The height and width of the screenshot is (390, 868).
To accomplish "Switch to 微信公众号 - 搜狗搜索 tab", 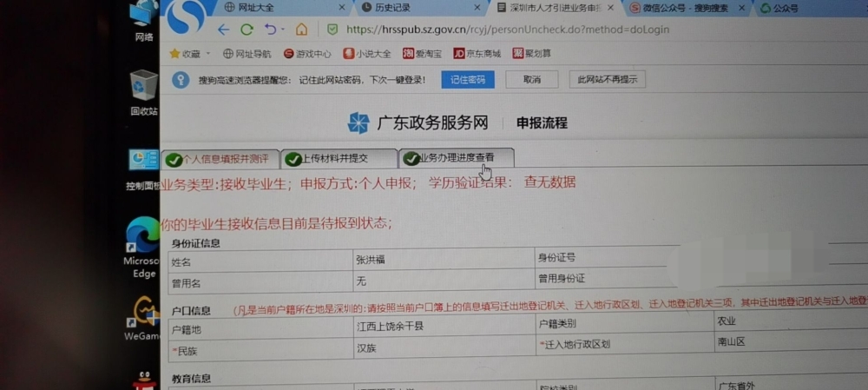I will pyautogui.click(x=686, y=8).
